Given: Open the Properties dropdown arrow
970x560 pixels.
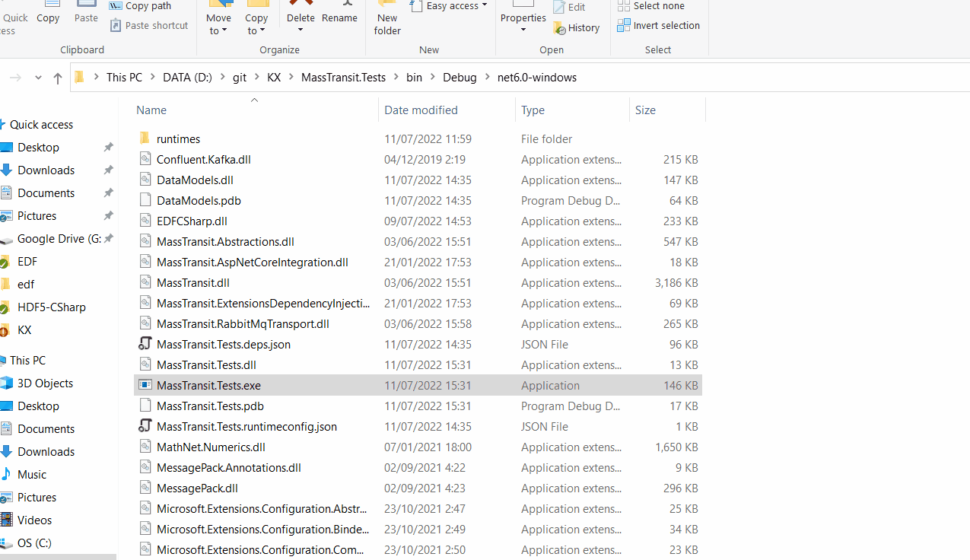Looking at the screenshot, I should [523, 30].
